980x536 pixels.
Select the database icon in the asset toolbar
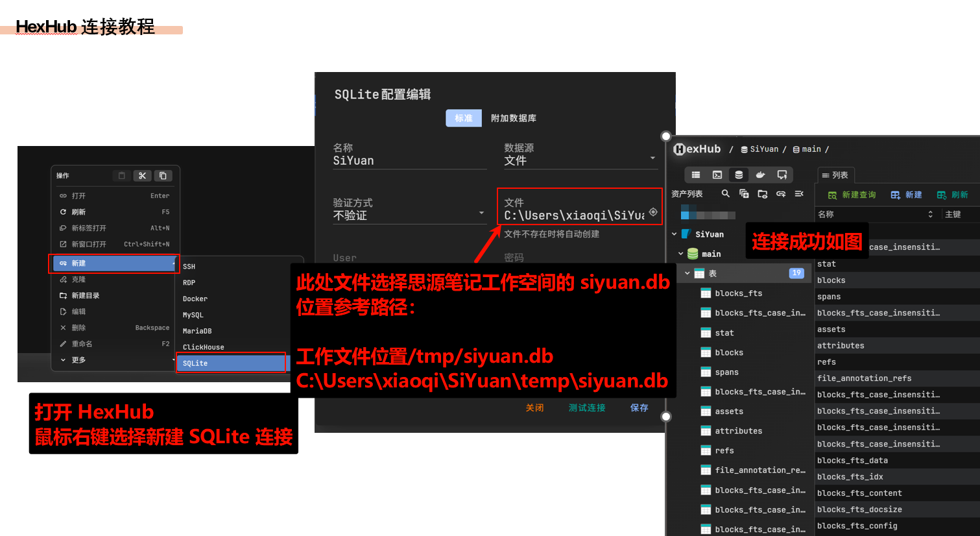tap(739, 175)
